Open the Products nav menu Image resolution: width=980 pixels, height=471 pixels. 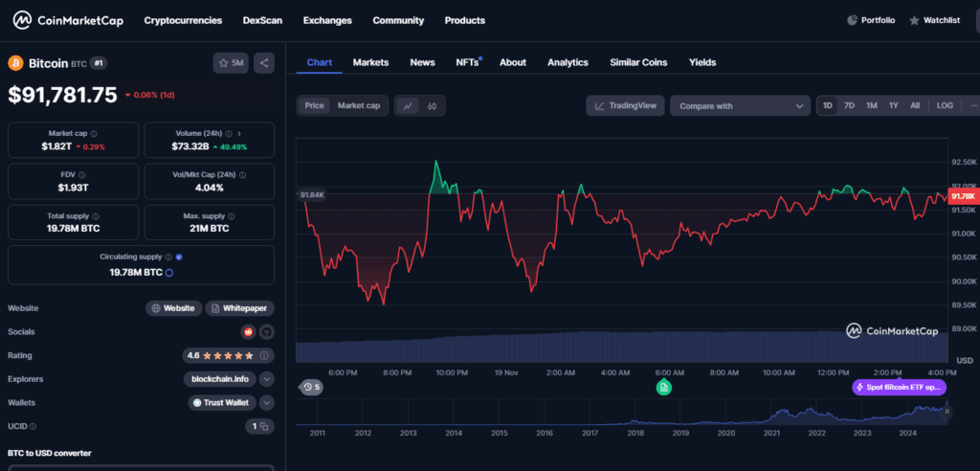(465, 21)
